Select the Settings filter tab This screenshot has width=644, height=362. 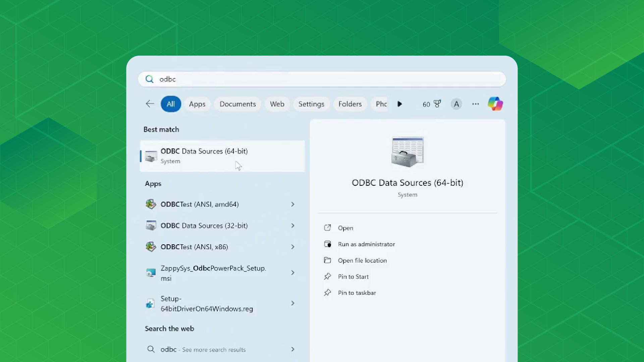pos(311,104)
